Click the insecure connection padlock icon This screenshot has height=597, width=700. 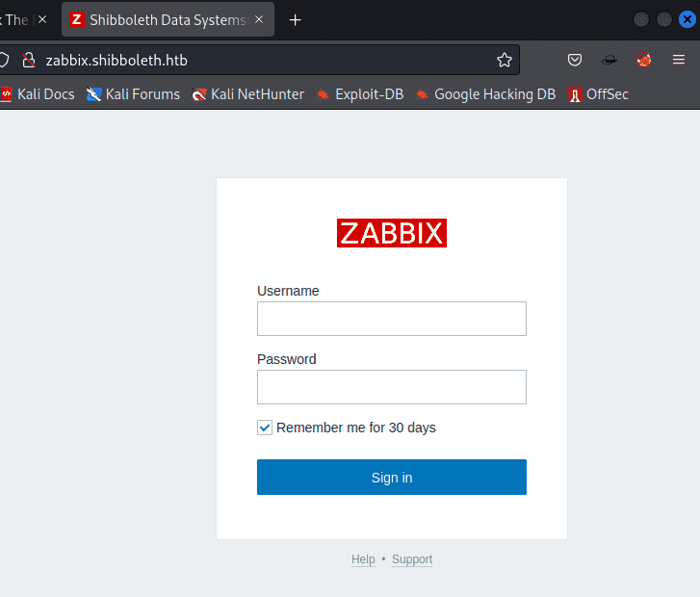[x=29, y=60]
